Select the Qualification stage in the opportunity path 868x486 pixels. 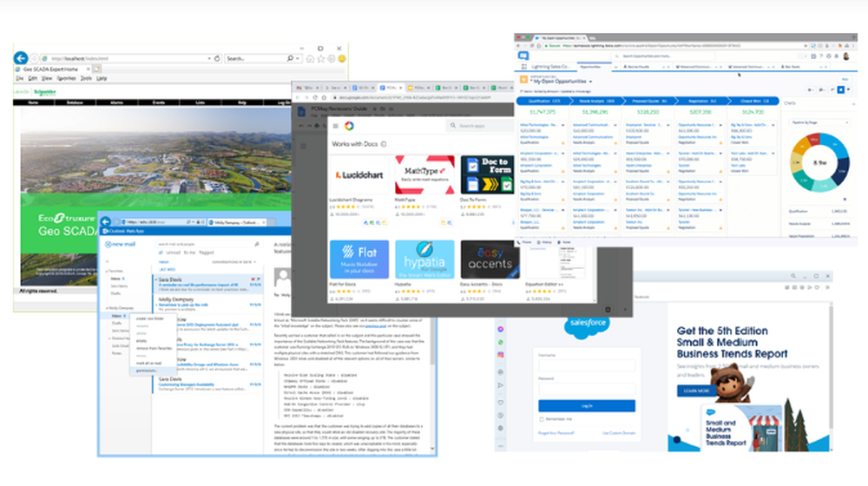point(542,102)
